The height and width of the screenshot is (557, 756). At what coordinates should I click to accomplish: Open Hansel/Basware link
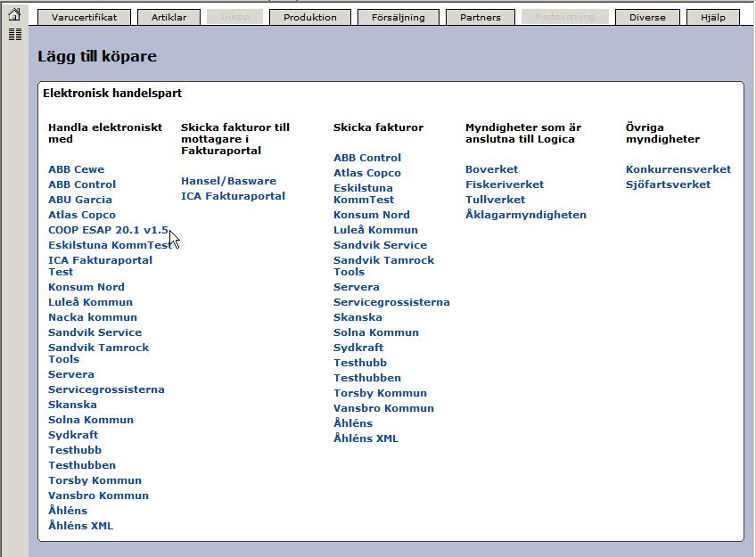pyautogui.click(x=228, y=181)
